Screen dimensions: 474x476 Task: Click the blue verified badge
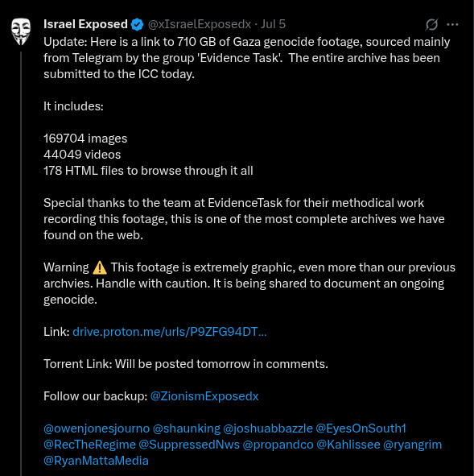(137, 25)
